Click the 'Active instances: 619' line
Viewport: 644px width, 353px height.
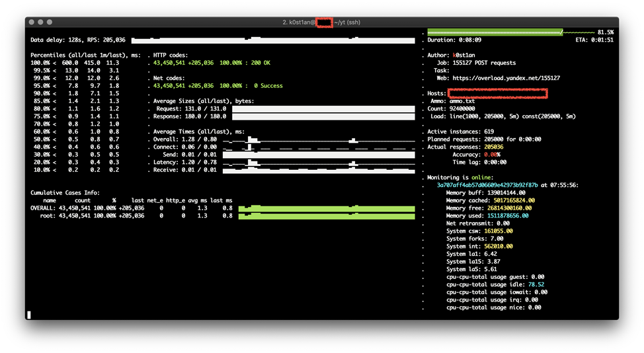460,132
